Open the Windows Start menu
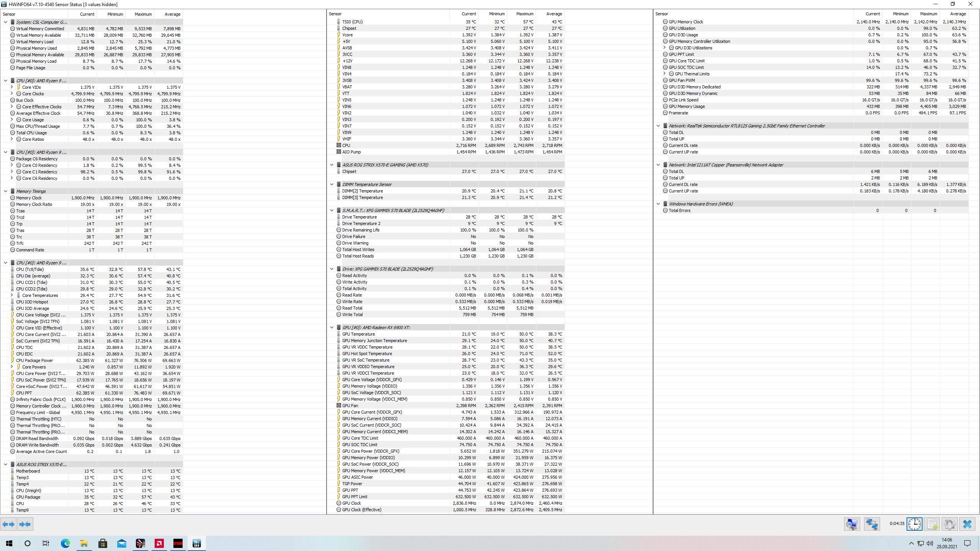The image size is (980, 551). (9, 543)
